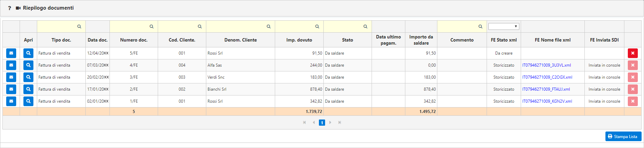Click the video camera icon beside Riepilogo documenti
The width and height of the screenshot is (644, 148).
[18, 8]
